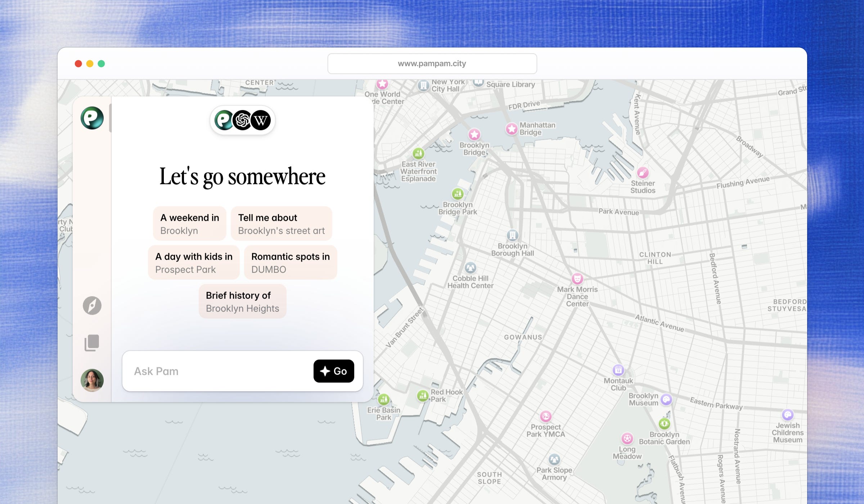Open the Steiner Studios map pin

[643, 173]
